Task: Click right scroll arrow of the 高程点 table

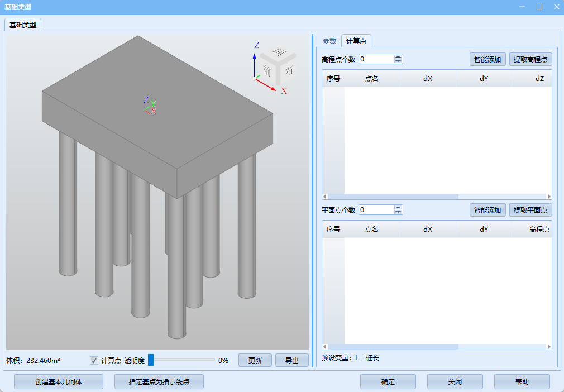Action: point(549,197)
